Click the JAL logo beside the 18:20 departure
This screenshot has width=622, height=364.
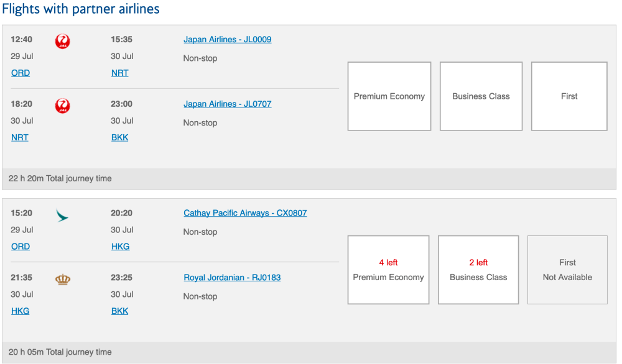(x=62, y=106)
